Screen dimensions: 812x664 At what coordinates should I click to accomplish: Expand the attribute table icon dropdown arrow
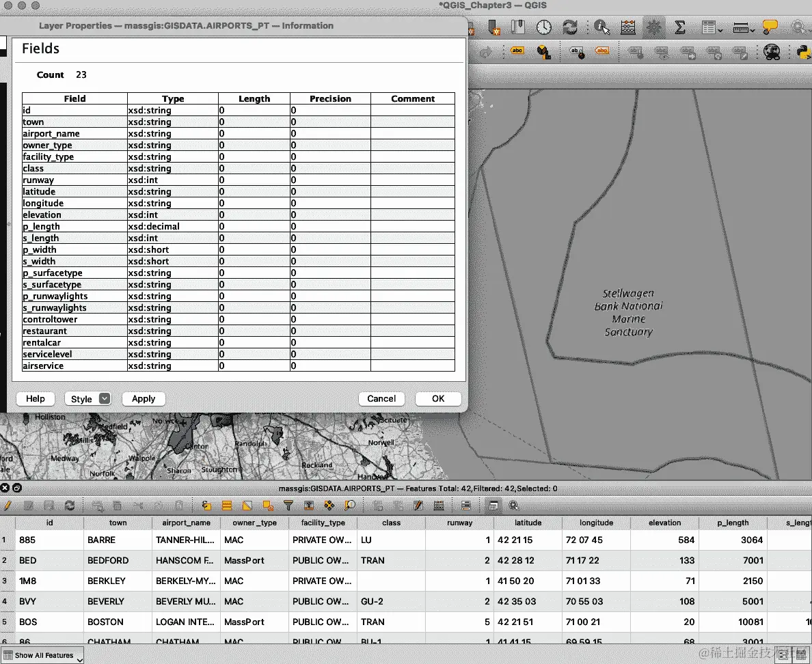click(x=720, y=31)
